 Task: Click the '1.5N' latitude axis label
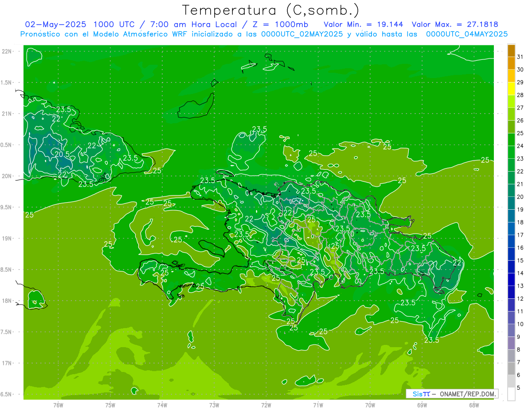point(7,82)
